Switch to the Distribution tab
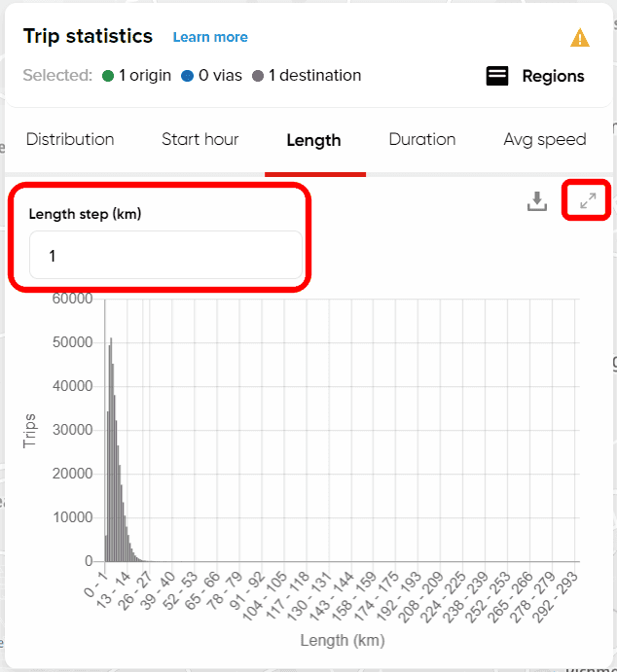The image size is (617, 672). click(x=70, y=139)
